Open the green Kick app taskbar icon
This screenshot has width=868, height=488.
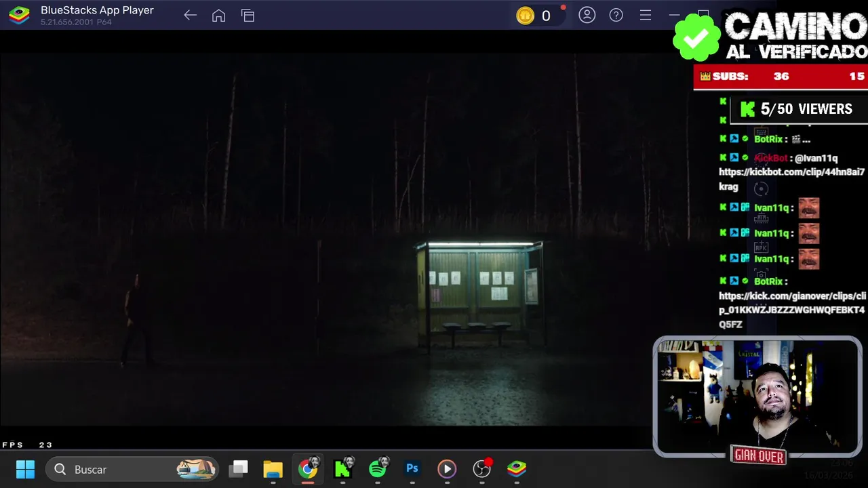343,469
